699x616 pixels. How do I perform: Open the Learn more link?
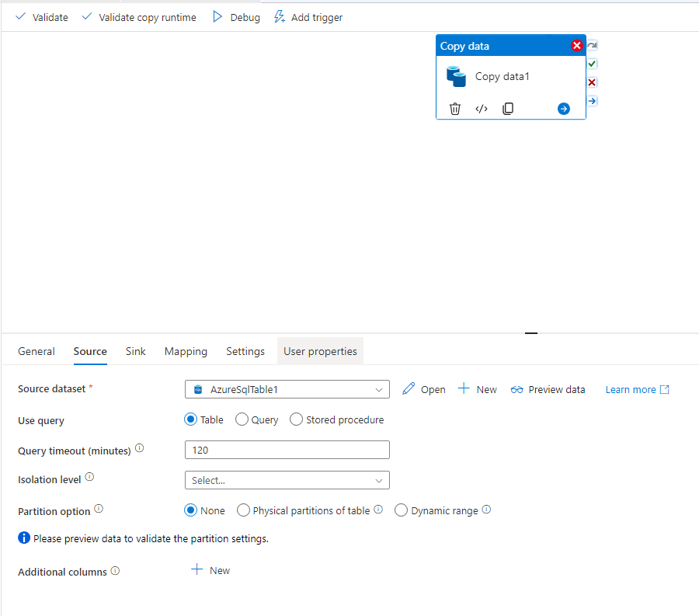click(x=631, y=388)
